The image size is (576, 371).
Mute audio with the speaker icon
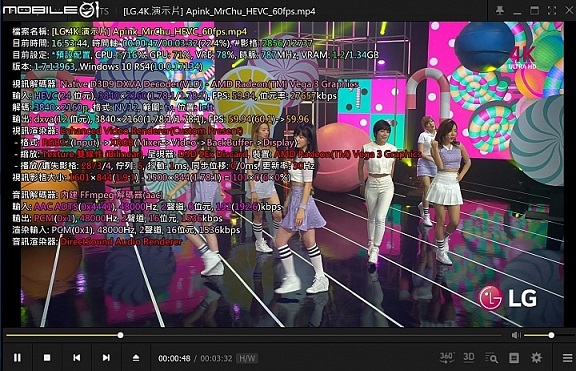pyautogui.click(x=516, y=335)
